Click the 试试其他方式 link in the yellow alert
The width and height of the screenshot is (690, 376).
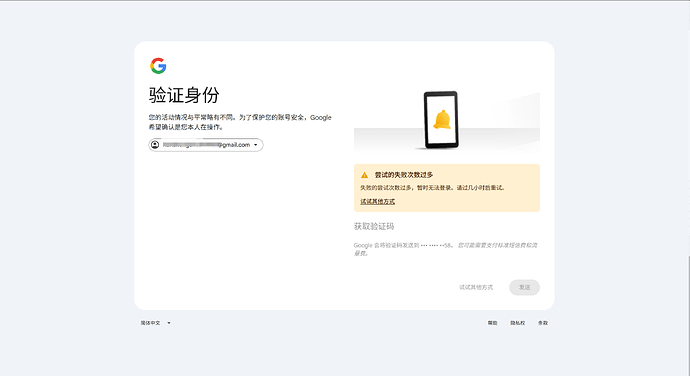378,201
